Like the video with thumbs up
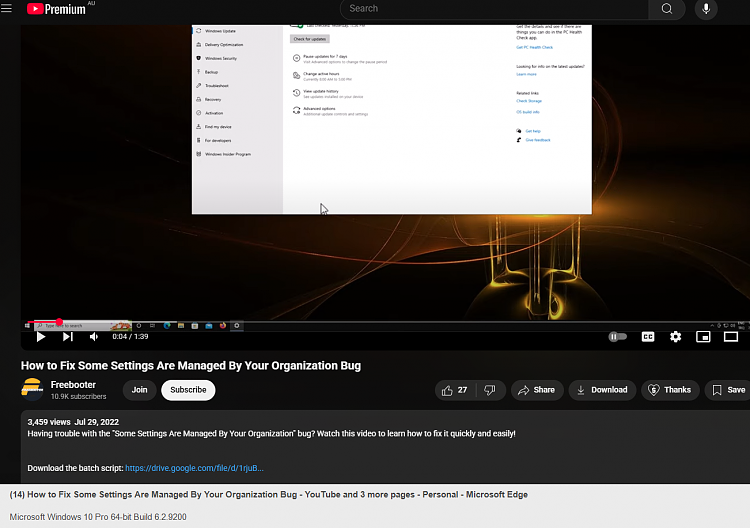 [455, 390]
